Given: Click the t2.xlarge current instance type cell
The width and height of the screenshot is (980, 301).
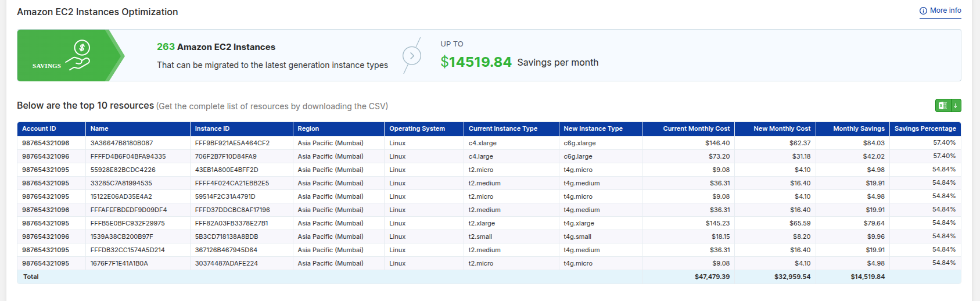Looking at the screenshot, I should coord(482,223).
